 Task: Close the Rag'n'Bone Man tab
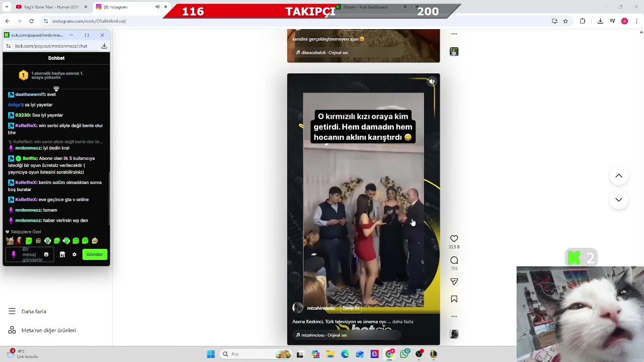click(86, 7)
